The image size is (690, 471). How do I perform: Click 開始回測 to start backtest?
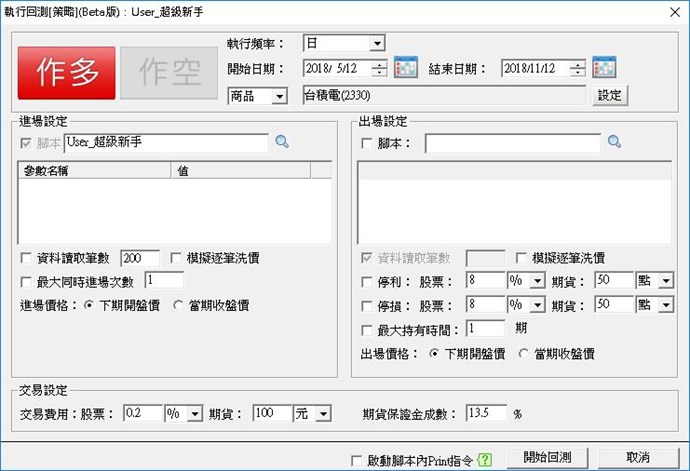(x=547, y=458)
